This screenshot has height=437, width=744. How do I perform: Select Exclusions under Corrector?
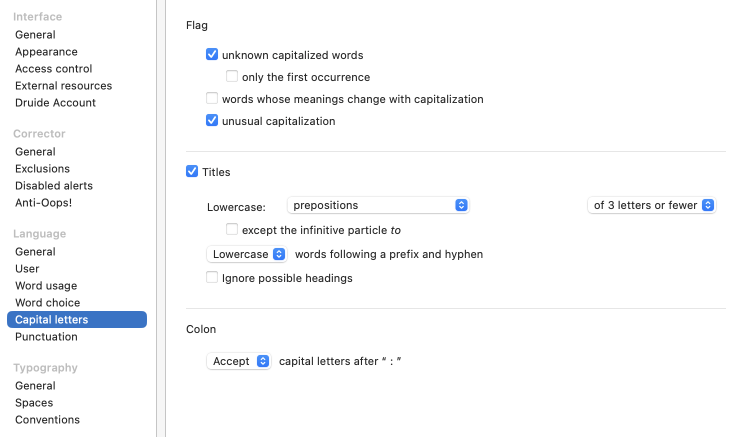pyautogui.click(x=43, y=169)
